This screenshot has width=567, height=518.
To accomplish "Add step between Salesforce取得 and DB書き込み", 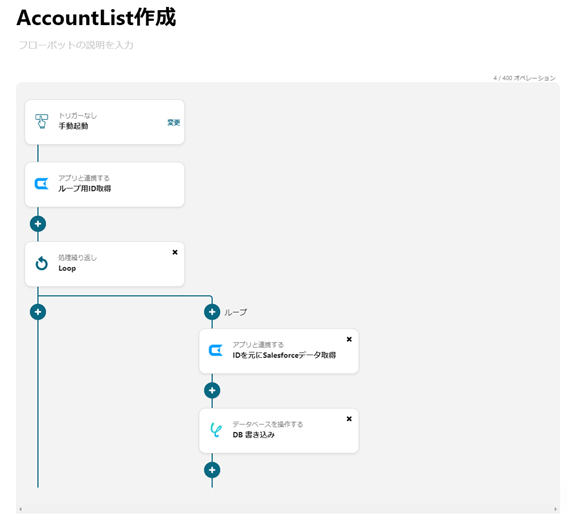I will click(x=212, y=390).
